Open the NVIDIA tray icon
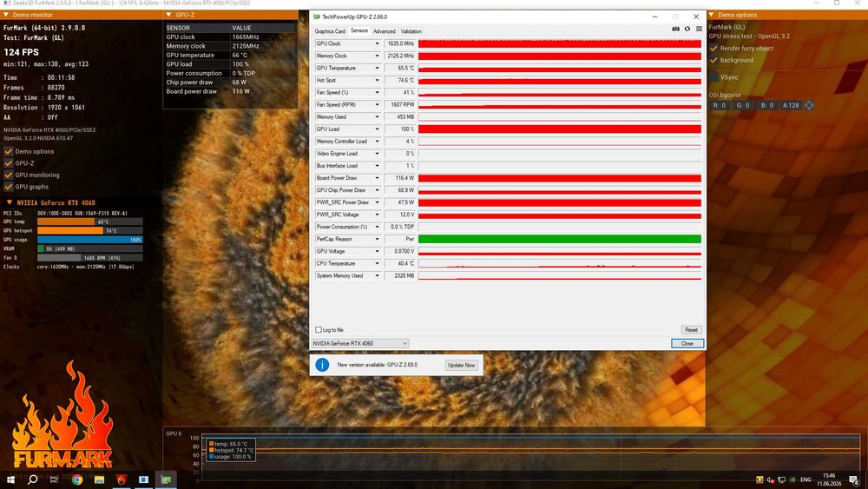This screenshot has width=868, height=489. [x=792, y=479]
